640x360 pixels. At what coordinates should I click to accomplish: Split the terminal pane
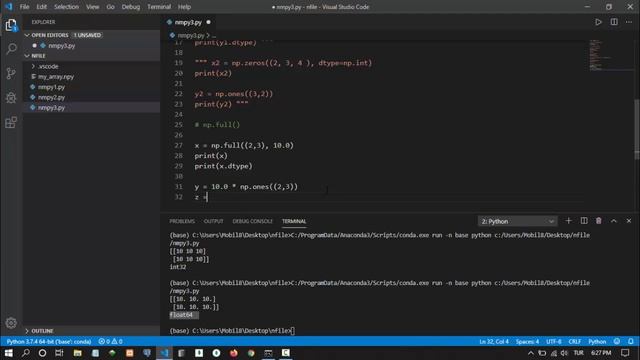[584, 221]
